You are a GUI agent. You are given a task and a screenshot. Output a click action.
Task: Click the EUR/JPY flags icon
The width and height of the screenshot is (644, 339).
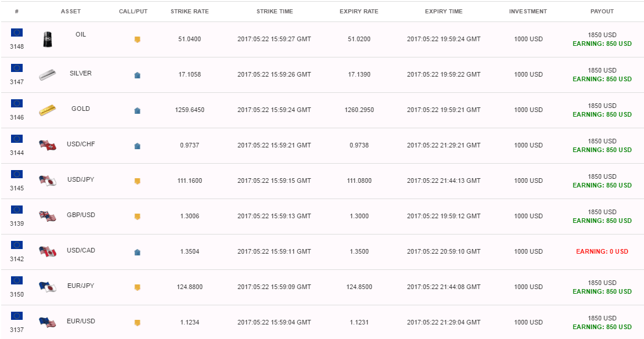click(47, 287)
